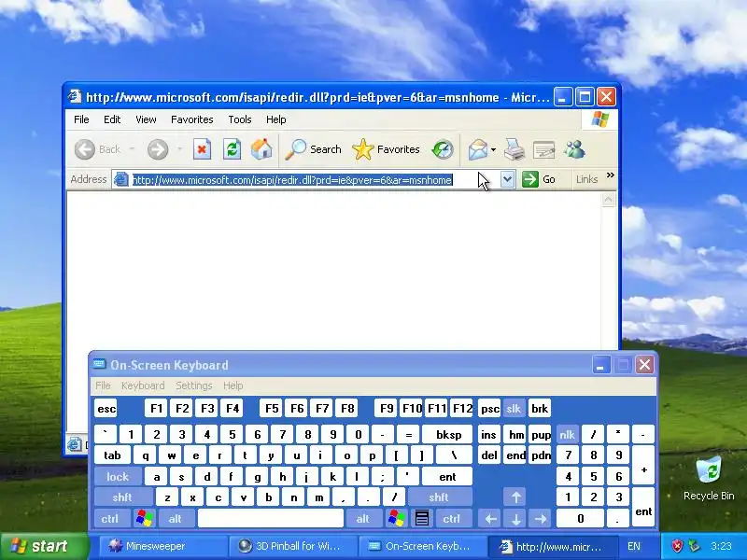
Task: Open the Back button history dropdown arrow
Action: pyautogui.click(x=132, y=149)
